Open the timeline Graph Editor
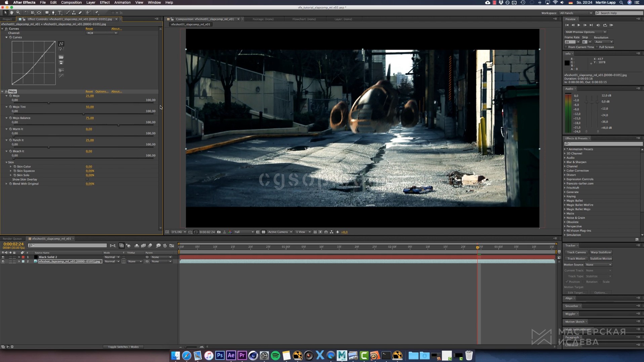 coord(172,246)
